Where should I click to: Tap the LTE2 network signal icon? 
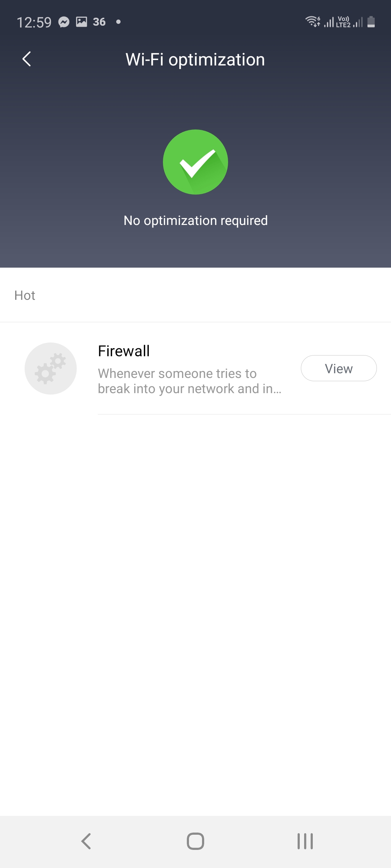pyautogui.click(x=349, y=22)
